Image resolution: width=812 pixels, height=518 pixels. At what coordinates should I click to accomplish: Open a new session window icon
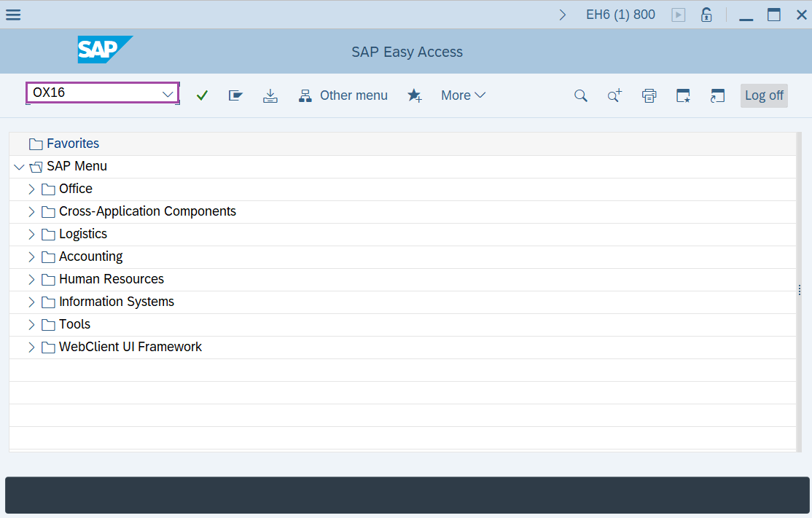click(717, 95)
